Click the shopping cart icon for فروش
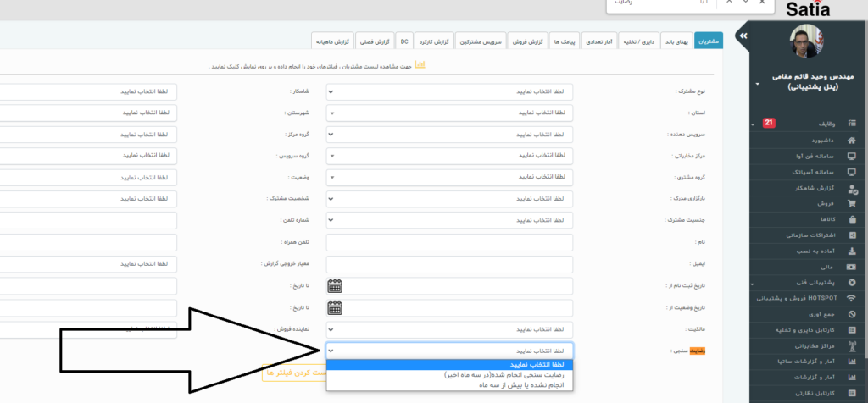This screenshot has width=868, height=403. (852, 203)
